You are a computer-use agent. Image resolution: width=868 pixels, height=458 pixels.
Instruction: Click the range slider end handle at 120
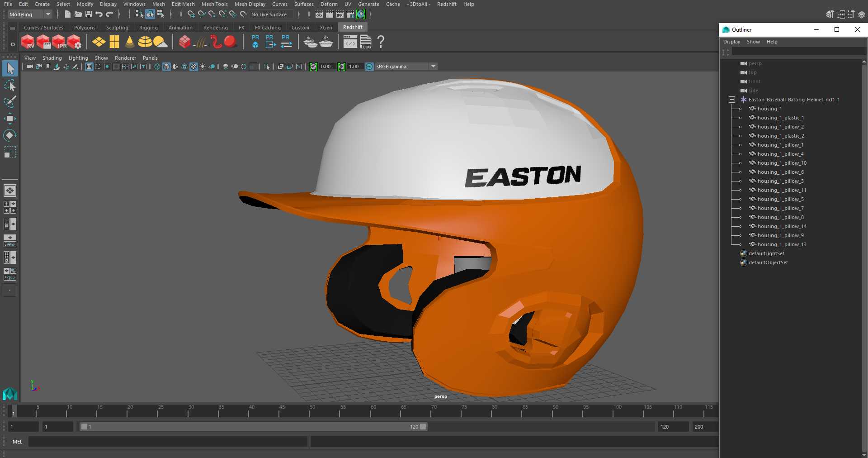(423, 427)
